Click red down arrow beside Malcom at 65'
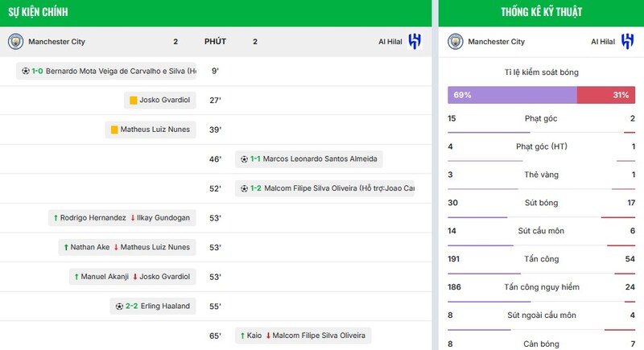644x350 pixels. coord(268,336)
